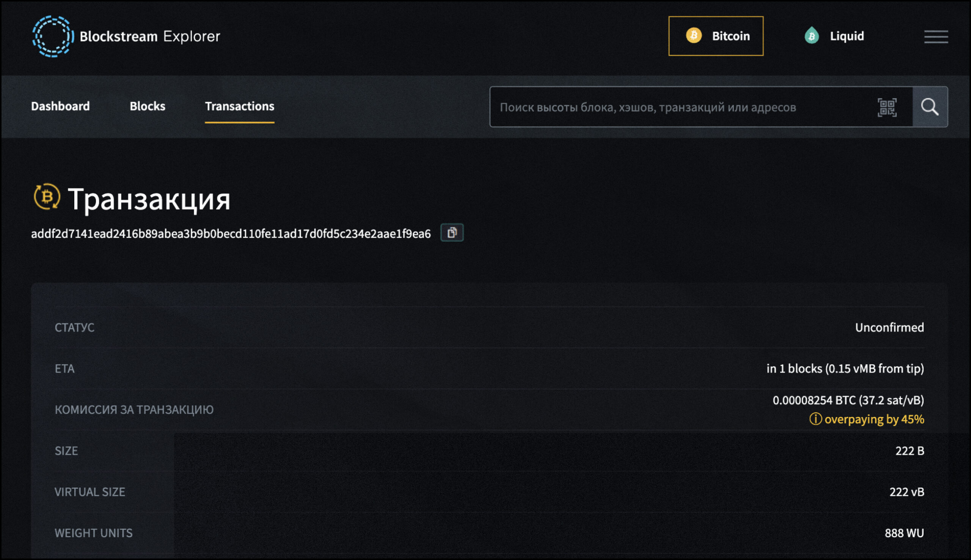Screen dimensions: 971x560
Task: Click the search magnifier icon
Action: tap(930, 107)
